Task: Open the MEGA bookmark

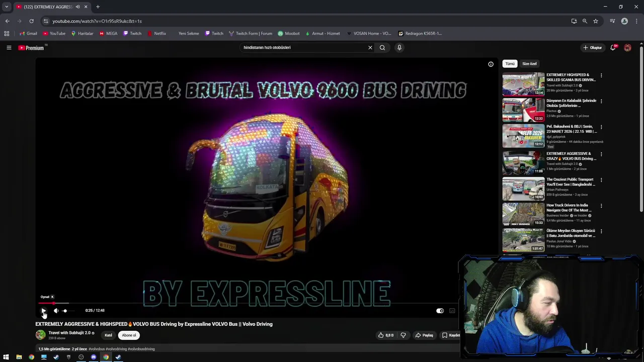Action: pos(108,34)
